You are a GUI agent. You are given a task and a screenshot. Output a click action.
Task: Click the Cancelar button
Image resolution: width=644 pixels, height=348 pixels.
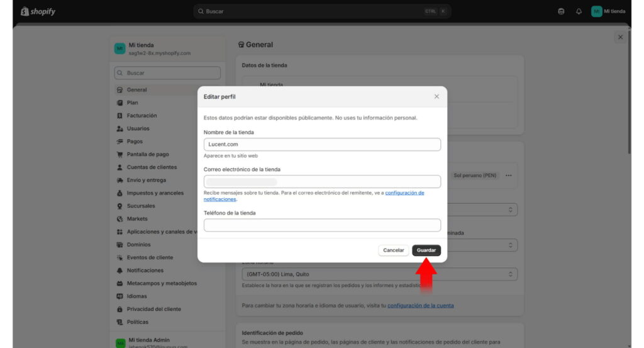394,250
